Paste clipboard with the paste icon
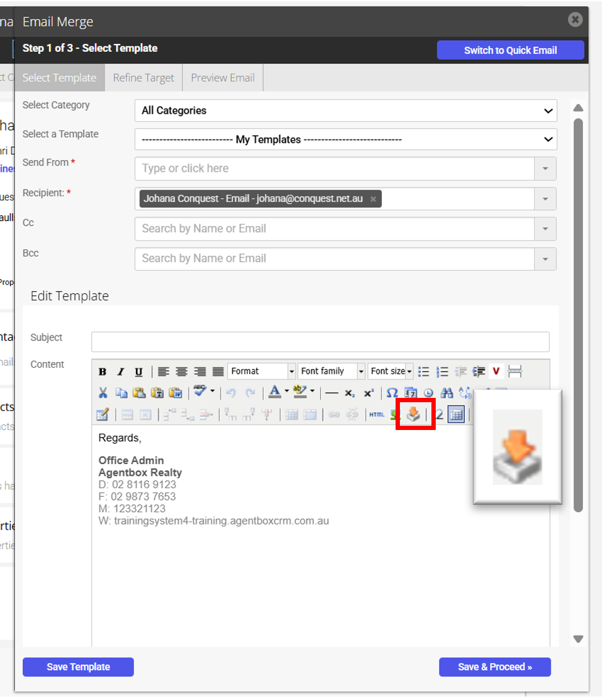Viewport: 602px width, 700px height. 139,393
